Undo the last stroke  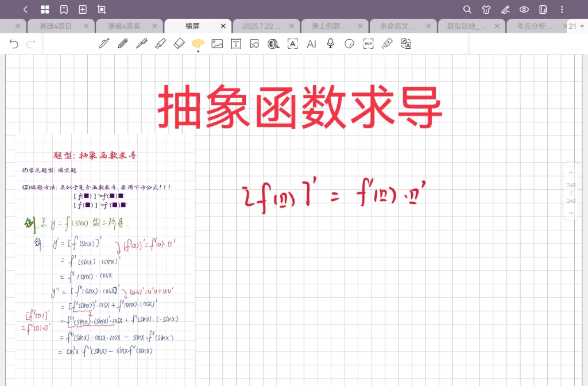[14, 44]
